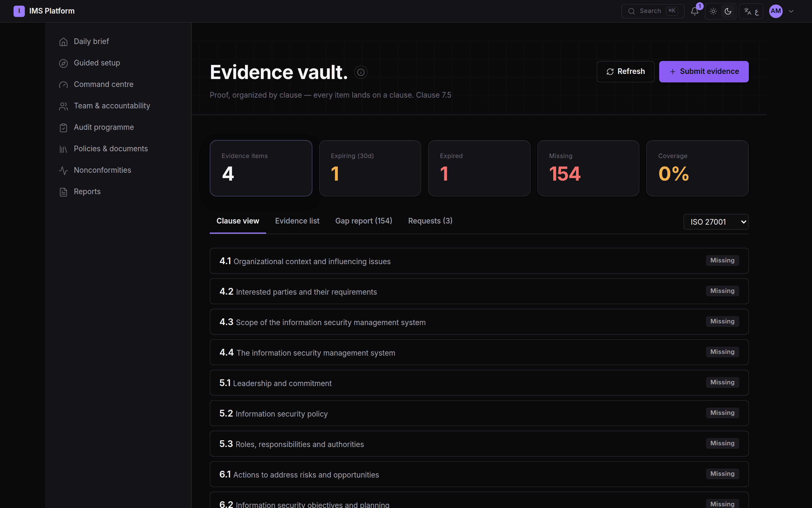Switch to dark theme moon icon

pyautogui.click(x=728, y=11)
